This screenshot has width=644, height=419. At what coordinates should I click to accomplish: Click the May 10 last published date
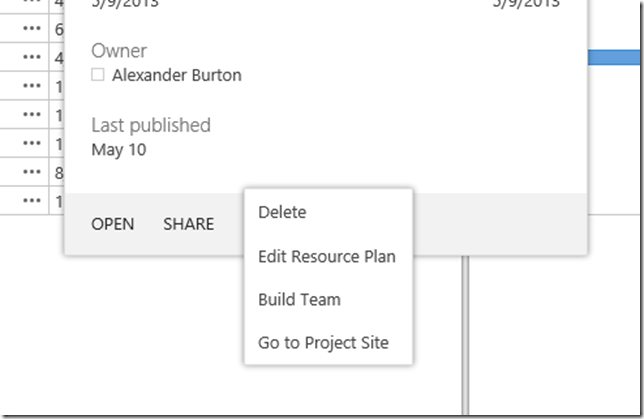(119, 150)
